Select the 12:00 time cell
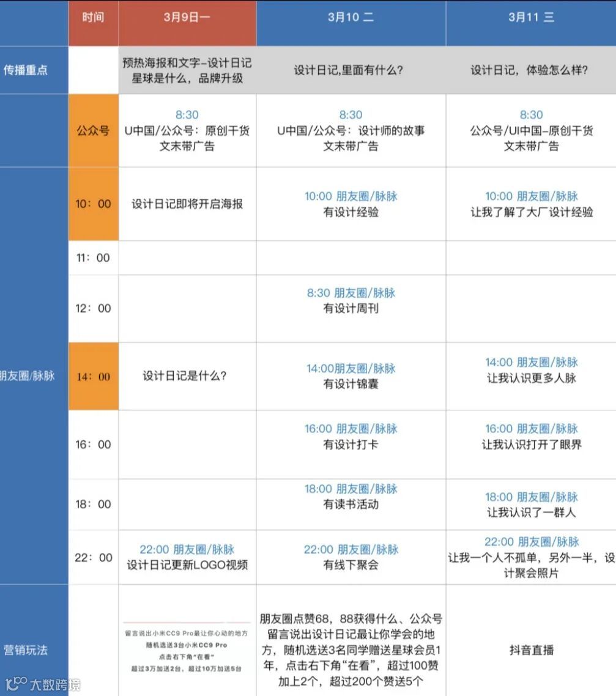The width and height of the screenshot is (616, 696). [x=93, y=308]
